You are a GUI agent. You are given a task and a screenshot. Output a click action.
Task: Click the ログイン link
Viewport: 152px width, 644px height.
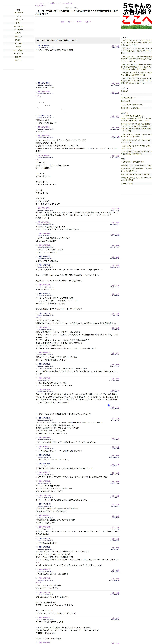point(43,6)
